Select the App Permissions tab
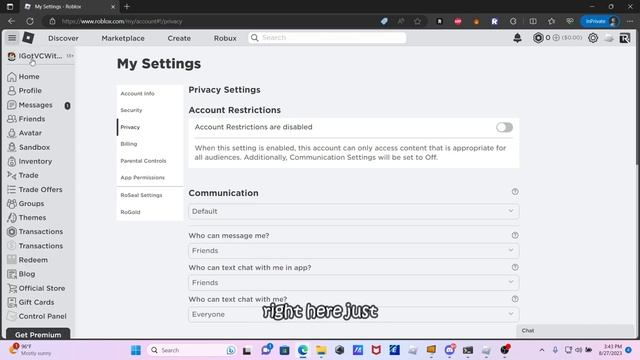This screenshot has width=640, height=360. click(142, 178)
